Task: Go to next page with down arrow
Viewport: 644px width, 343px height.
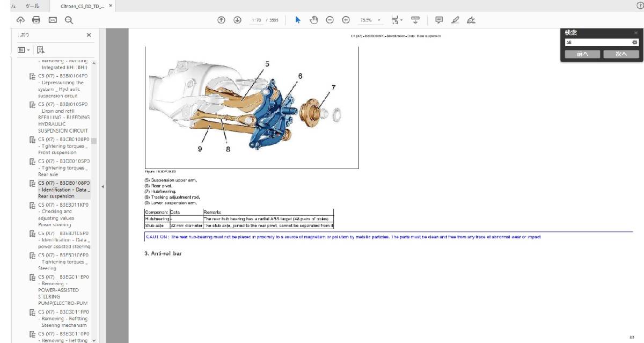Action: 237,20
